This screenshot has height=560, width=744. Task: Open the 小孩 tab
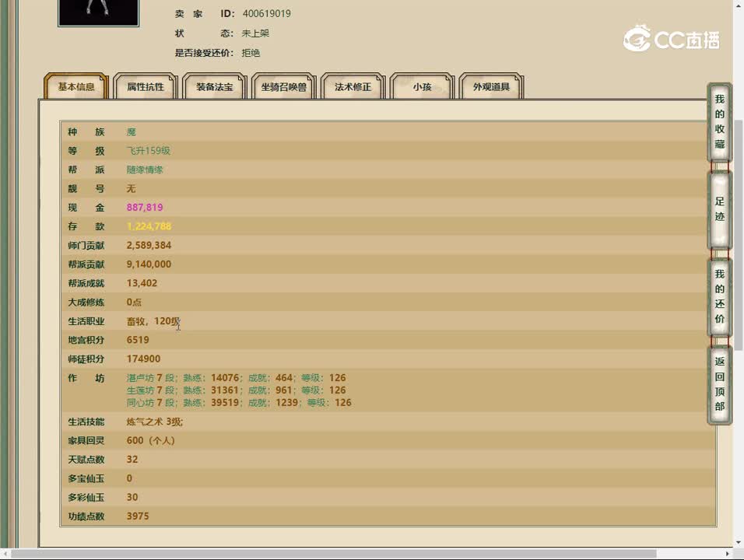[x=422, y=86]
